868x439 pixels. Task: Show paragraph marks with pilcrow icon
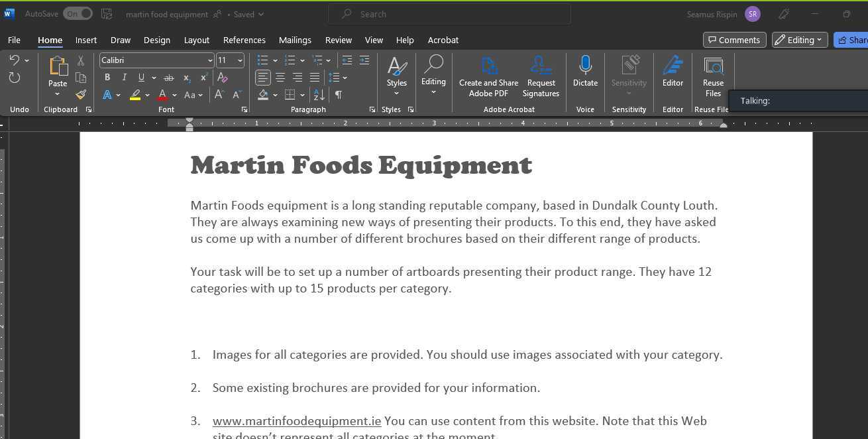[x=339, y=95]
